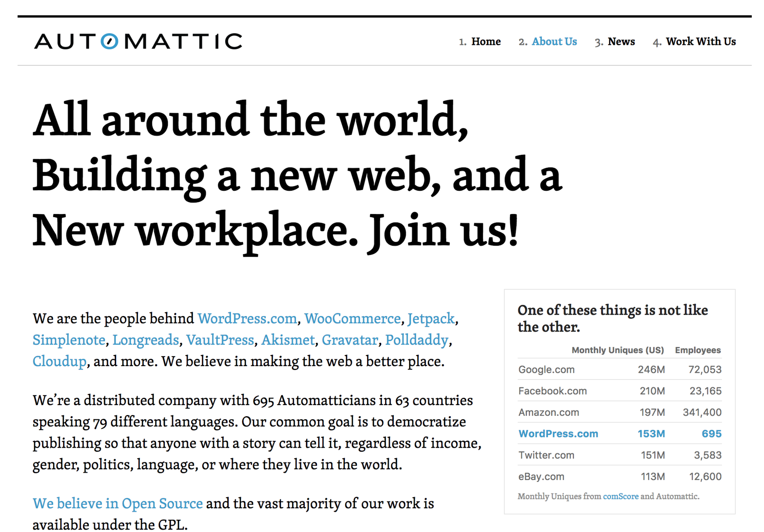This screenshot has height=532, width=764.
Task: Click the comScore link below table
Action: tap(621, 496)
